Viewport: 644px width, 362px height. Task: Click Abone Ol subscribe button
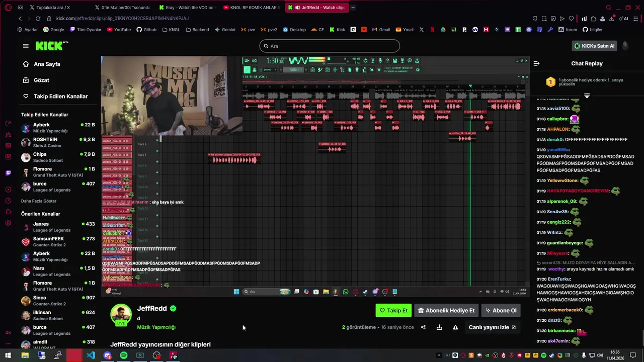[501, 310]
